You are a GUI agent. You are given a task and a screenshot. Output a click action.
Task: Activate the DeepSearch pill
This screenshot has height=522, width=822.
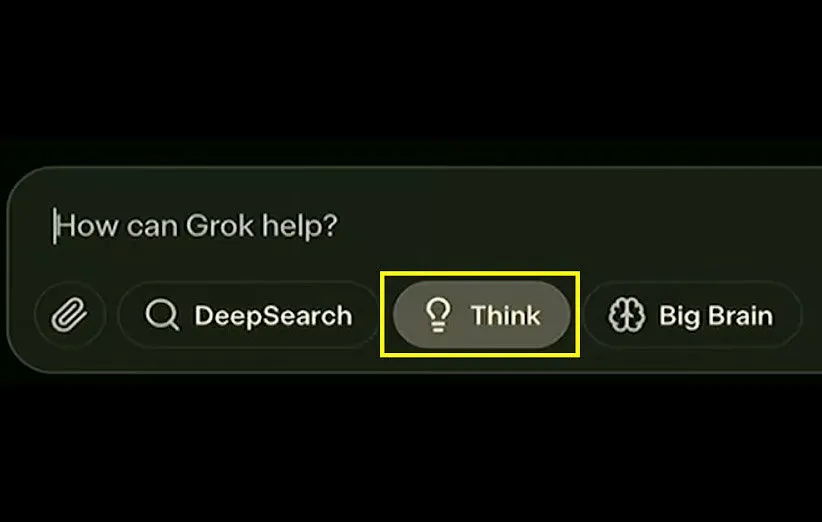click(249, 315)
